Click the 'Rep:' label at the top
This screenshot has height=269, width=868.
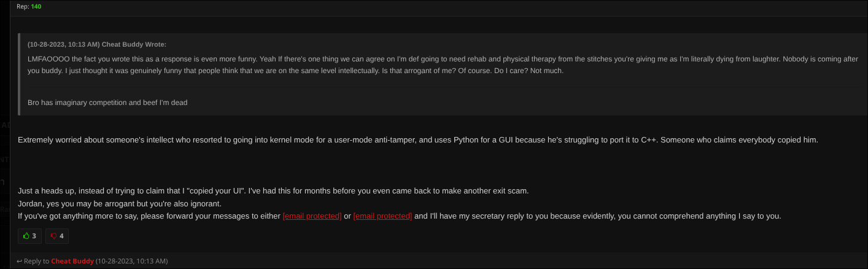23,6
